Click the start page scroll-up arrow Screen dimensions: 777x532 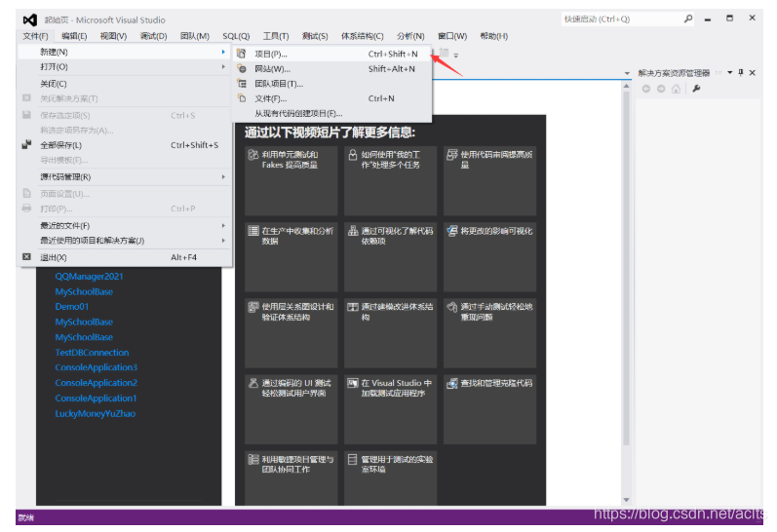pyautogui.click(x=626, y=86)
